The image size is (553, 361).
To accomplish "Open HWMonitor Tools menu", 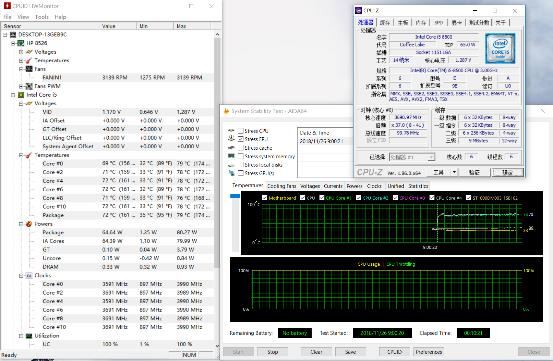I will click(x=42, y=17).
